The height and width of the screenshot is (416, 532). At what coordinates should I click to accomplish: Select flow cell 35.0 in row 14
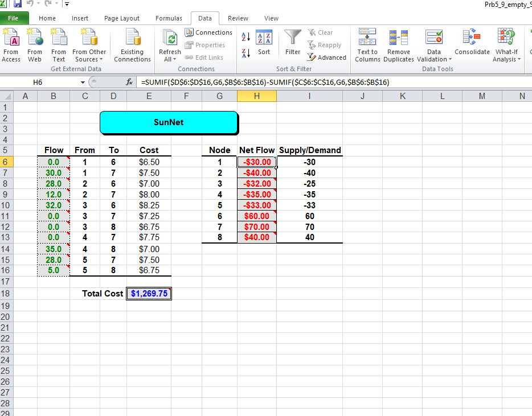(x=54, y=249)
